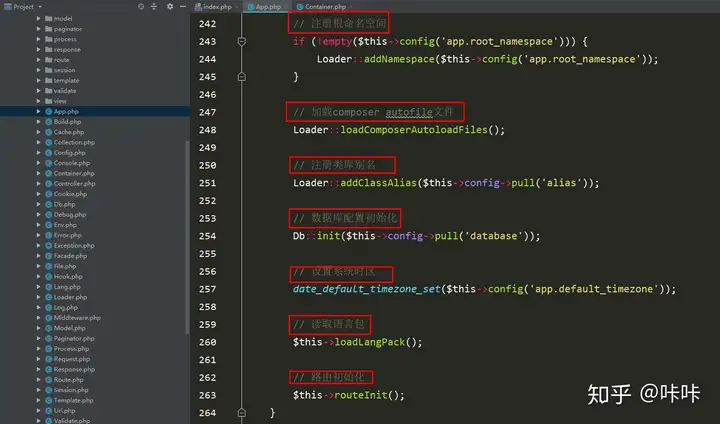Click the Db.php class icon

(49, 204)
